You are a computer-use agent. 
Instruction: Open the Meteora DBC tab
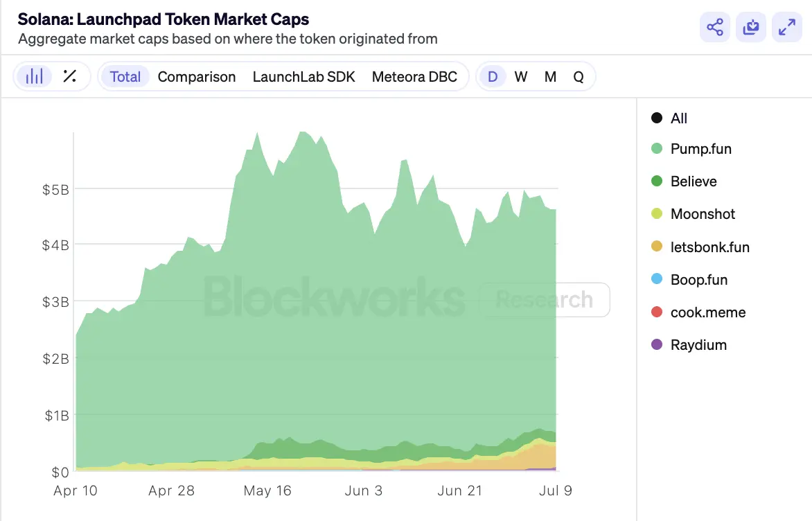click(x=414, y=77)
